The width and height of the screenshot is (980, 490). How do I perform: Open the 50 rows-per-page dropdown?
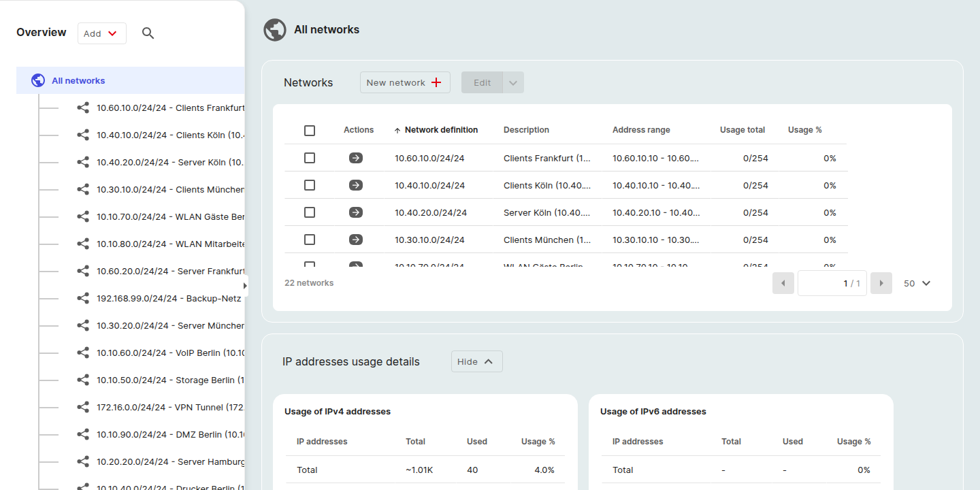[x=917, y=283]
